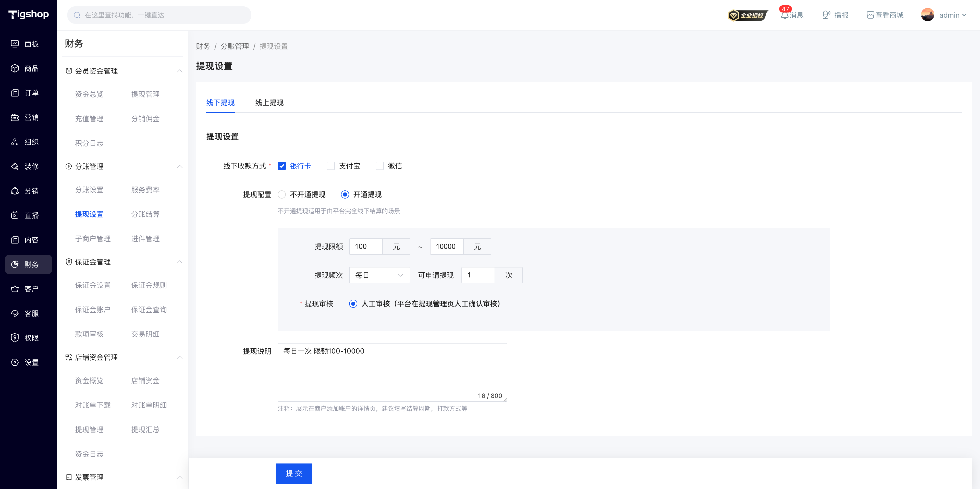
Task: Switch to the 线下提现 tab
Action: tap(220, 103)
